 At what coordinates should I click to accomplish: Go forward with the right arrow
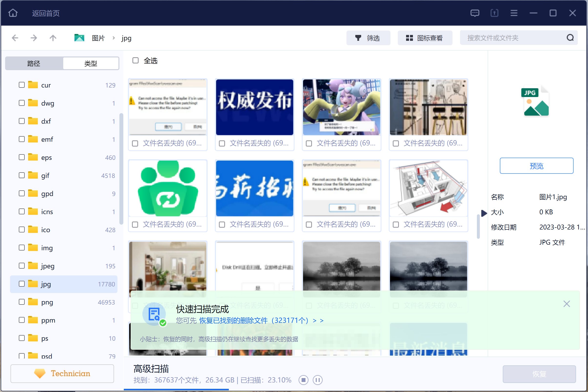coord(34,38)
